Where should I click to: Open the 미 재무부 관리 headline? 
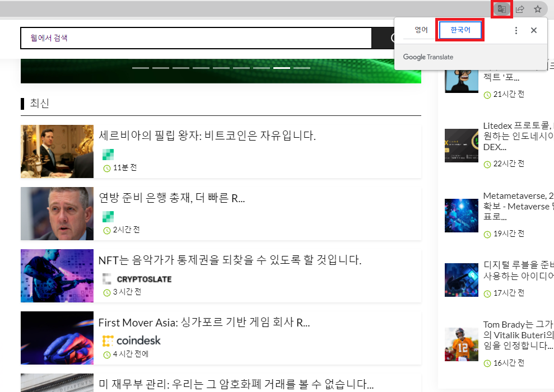[x=236, y=384]
